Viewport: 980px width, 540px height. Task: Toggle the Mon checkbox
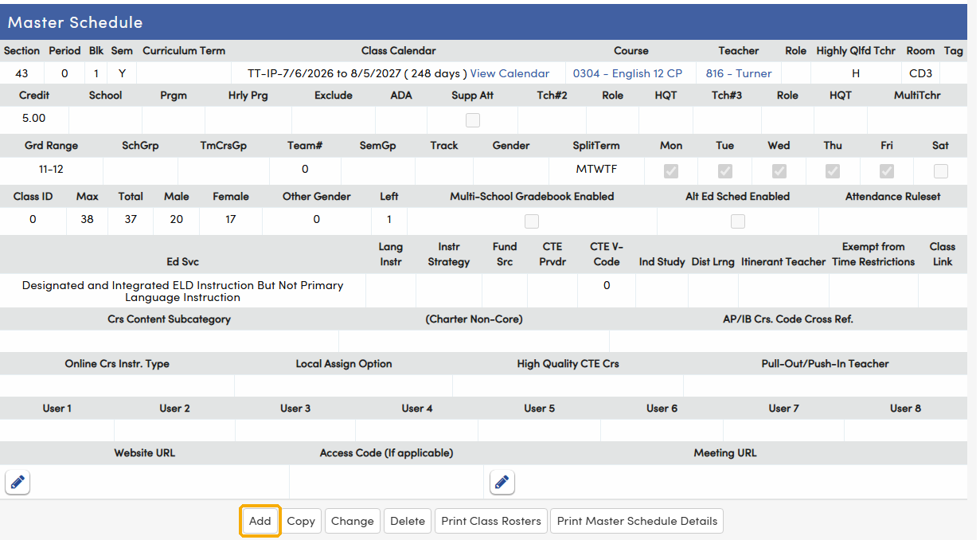pos(671,170)
